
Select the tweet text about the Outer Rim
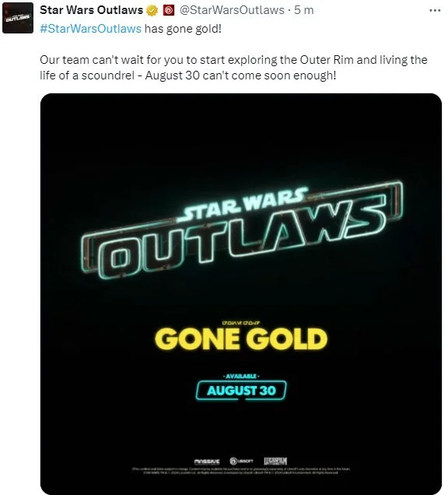point(233,68)
